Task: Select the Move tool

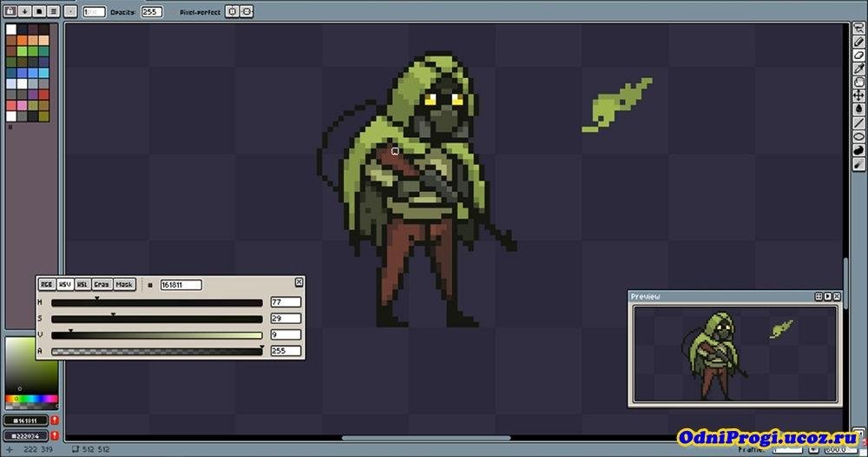Action: click(x=859, y=96)
